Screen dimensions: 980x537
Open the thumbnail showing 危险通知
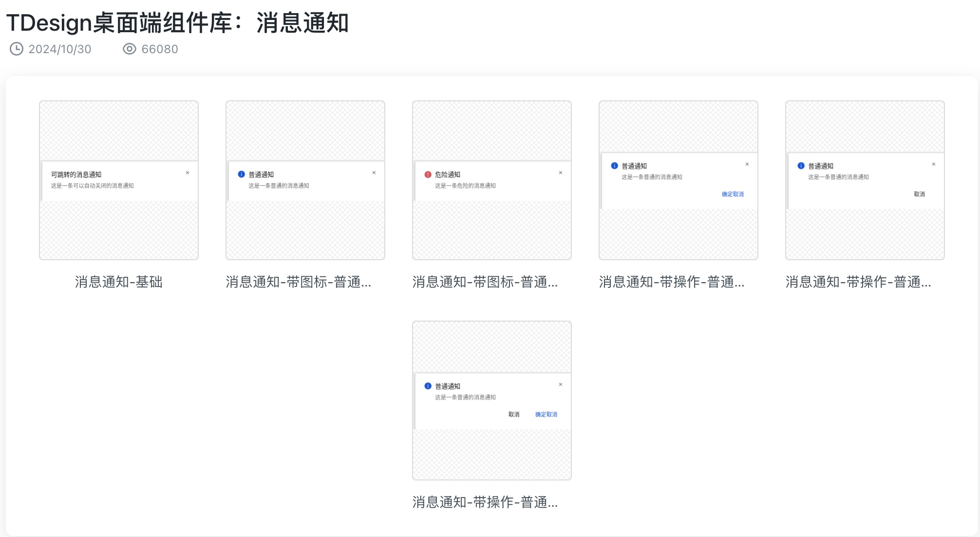[x=492, y=180]
